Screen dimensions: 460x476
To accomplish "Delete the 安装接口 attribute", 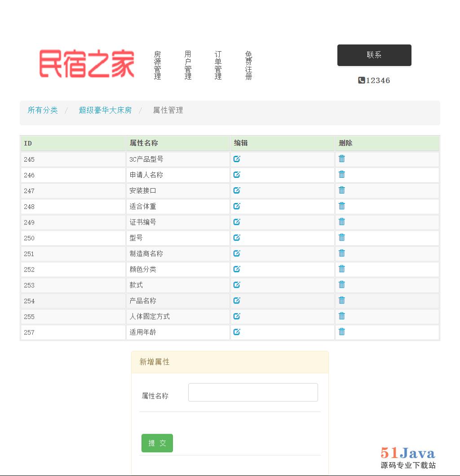I will point(342,190).
